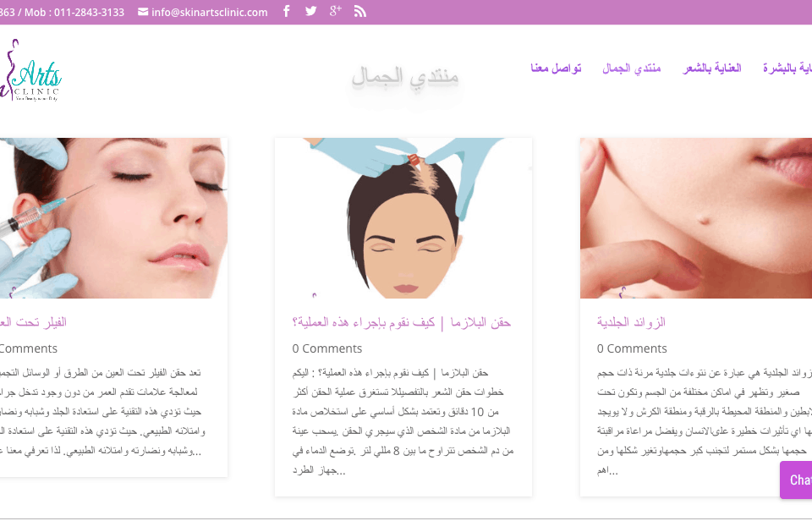Click the Skin Arts Clinic logo
Screen dimensions: 812x521
(x=30, y=70)
